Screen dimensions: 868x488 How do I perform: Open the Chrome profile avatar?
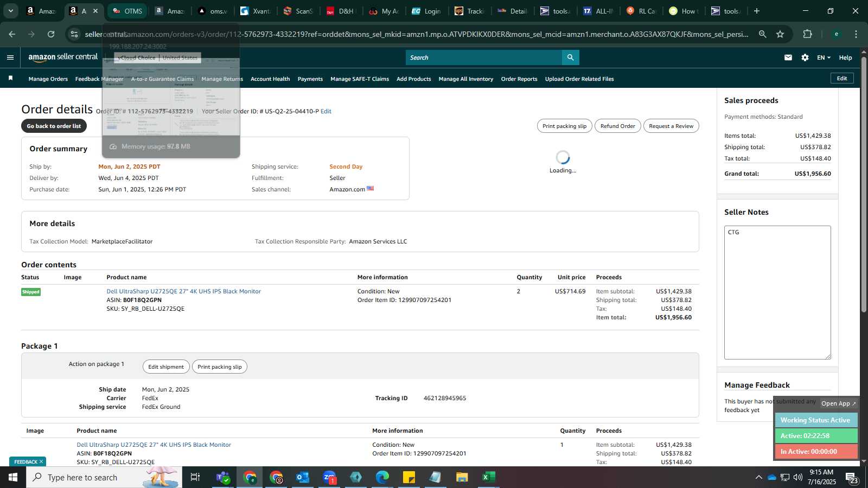click(x=836, y=34)
